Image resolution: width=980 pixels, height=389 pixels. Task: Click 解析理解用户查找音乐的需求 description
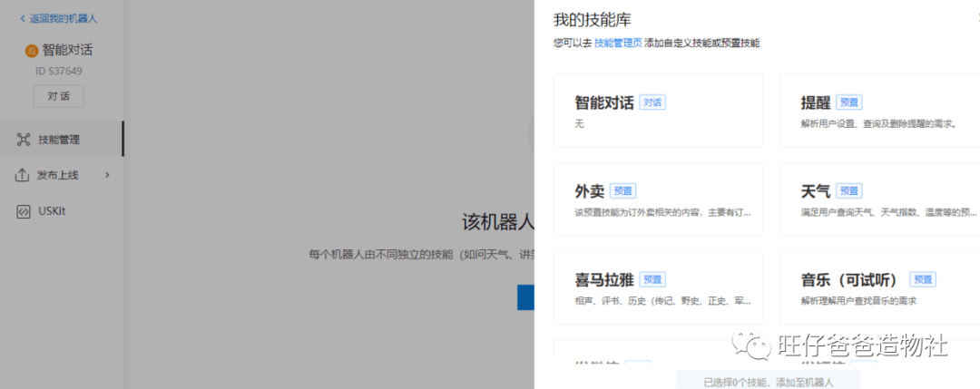click(x=858, y=301)
